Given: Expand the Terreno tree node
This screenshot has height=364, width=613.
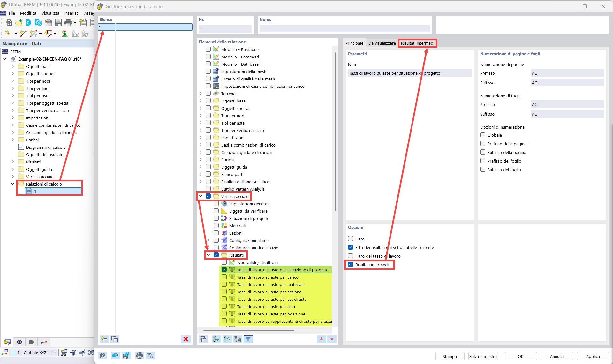Looking at the screenshot, I should click(x=200, y=93).
